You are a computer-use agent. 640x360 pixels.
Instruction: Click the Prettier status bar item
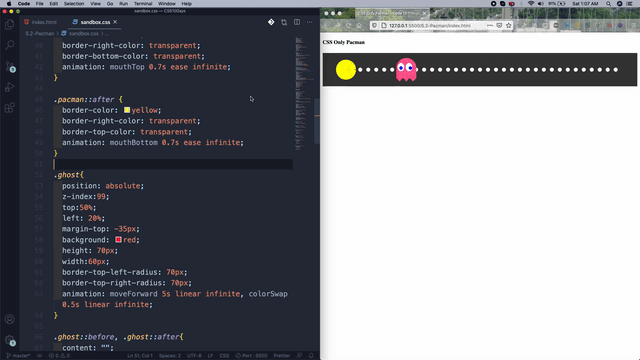(282, 356)
